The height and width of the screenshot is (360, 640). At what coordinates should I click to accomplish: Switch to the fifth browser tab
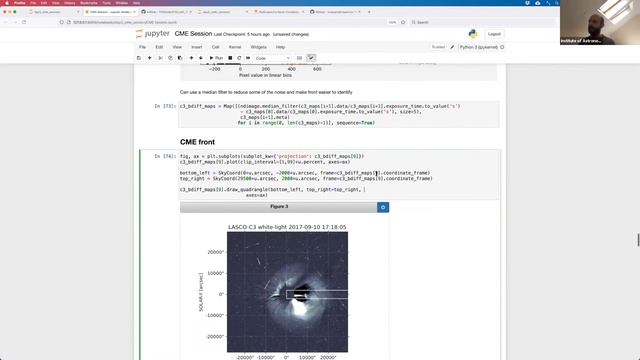pos(279,12)
